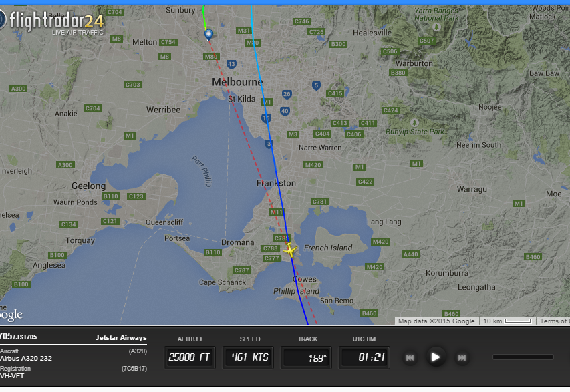Open Terms of Use link on map

coord(553,321)
